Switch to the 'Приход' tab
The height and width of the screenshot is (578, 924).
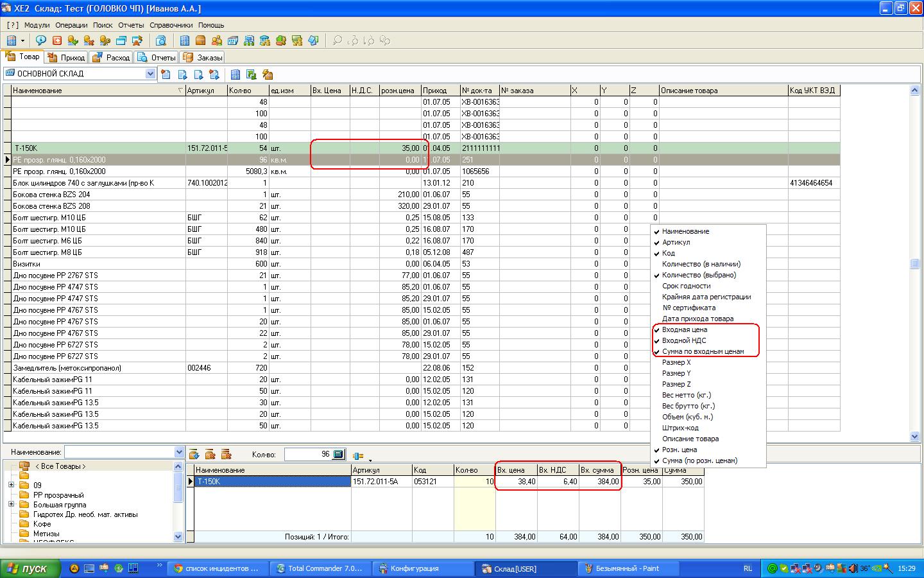click(x=67, y=57)
